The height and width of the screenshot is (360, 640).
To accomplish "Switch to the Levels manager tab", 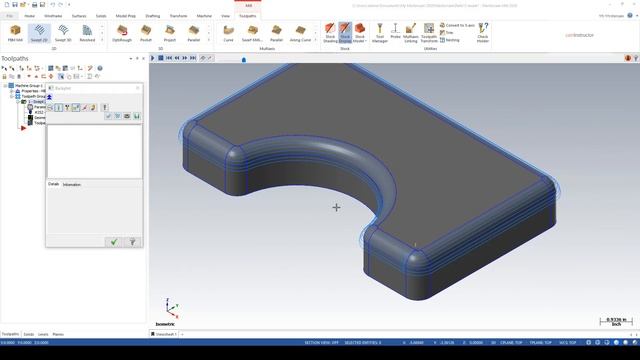I will [43, 334].
